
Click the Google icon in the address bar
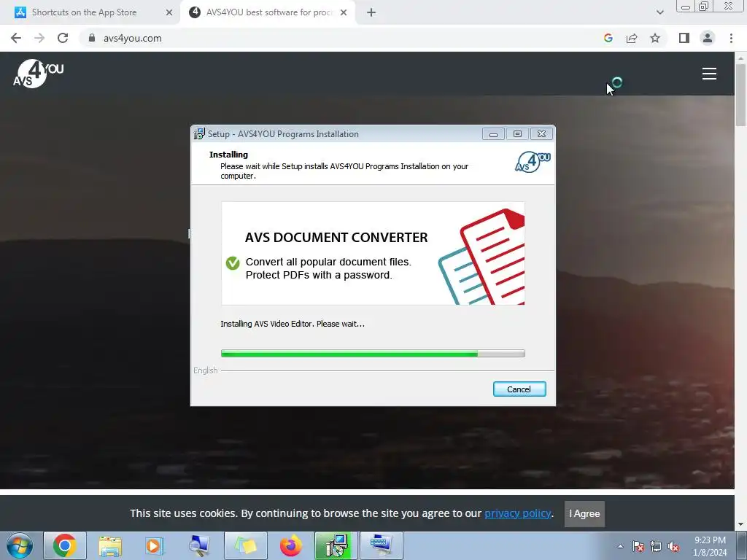[x=608, y=38]
